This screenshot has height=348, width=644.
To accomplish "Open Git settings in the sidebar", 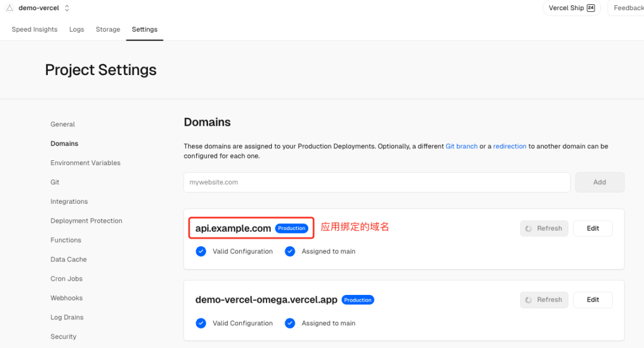I will [x=55, y=182].
